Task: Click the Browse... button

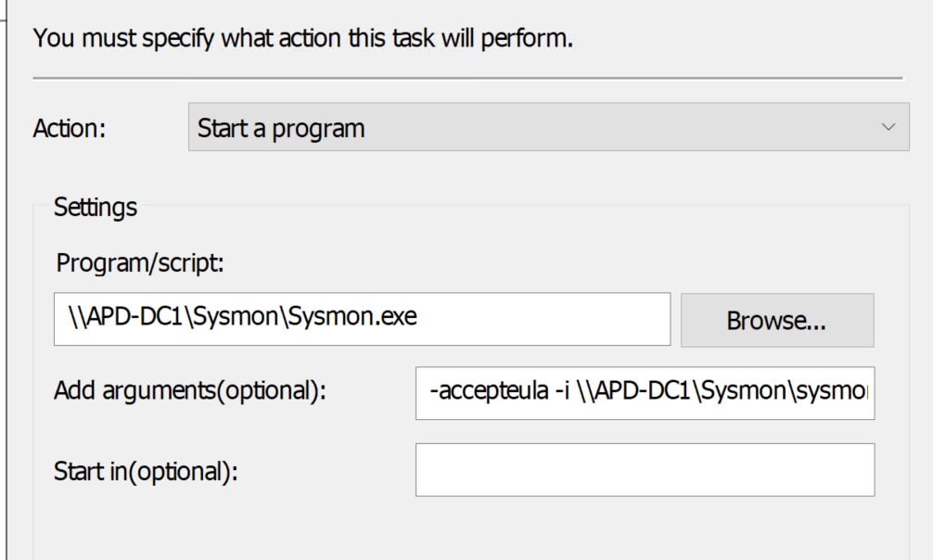Action: tap(776, 320)
